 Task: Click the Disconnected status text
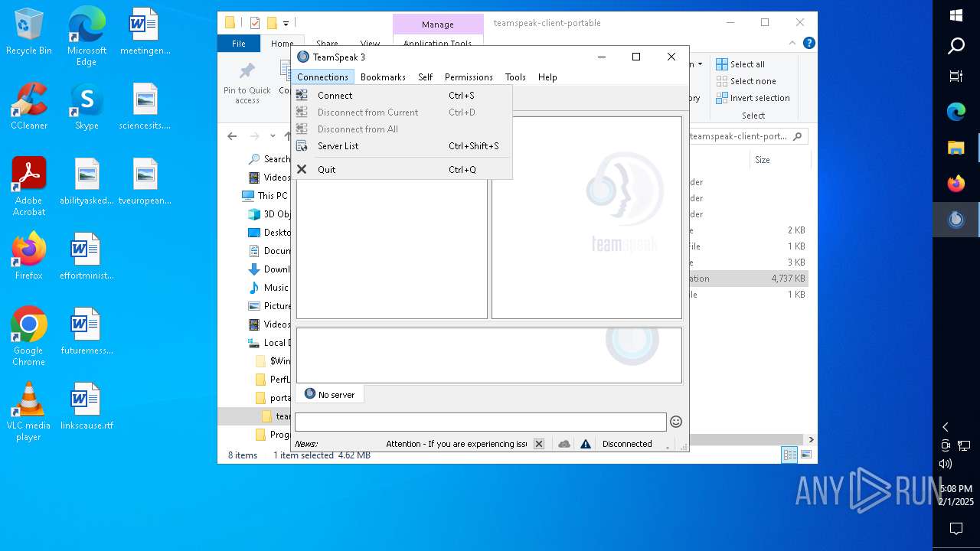click(627, 444)
